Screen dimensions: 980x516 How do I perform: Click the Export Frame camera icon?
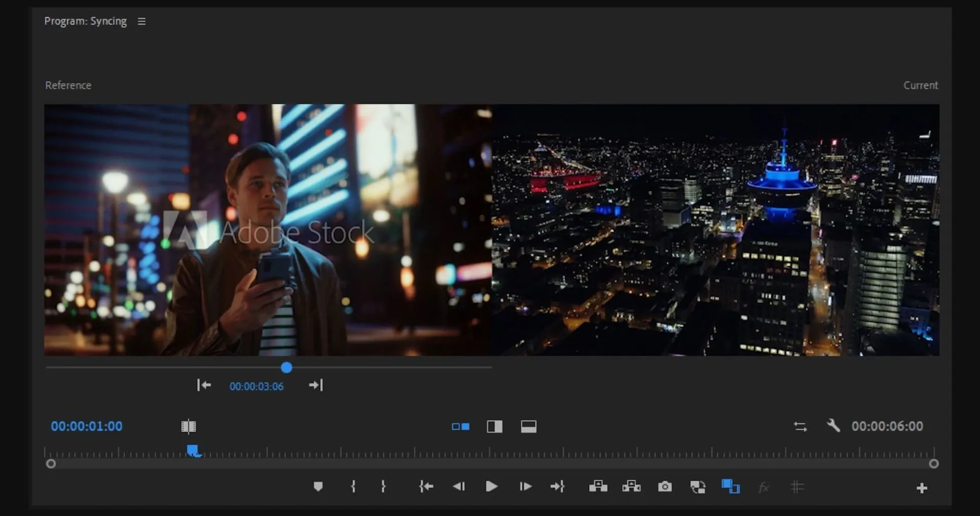pos(665,486)
